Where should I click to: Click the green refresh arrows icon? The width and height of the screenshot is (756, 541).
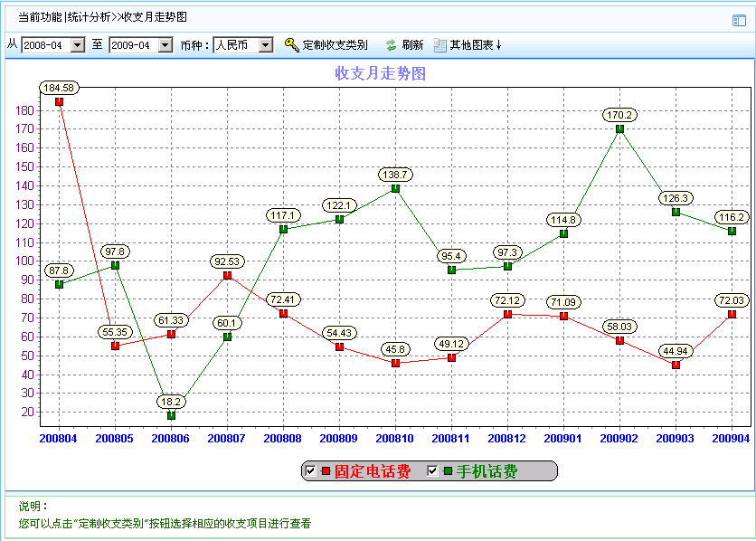click(391, 45)
